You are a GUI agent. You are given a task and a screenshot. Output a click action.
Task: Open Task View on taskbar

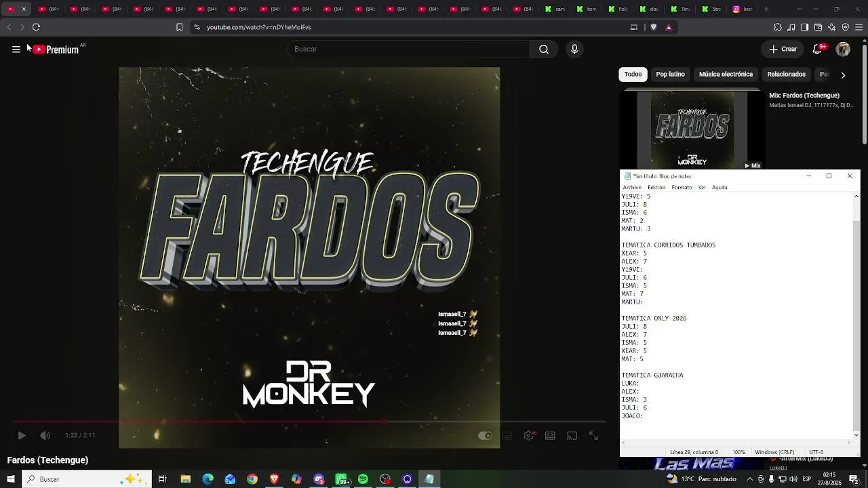tap(163, 479)
